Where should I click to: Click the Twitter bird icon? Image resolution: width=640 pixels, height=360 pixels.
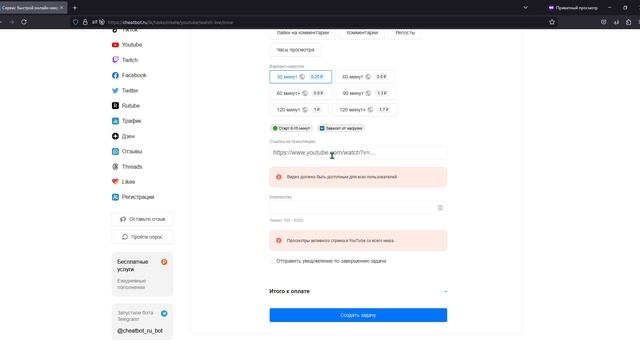click(x=115, y=90)
